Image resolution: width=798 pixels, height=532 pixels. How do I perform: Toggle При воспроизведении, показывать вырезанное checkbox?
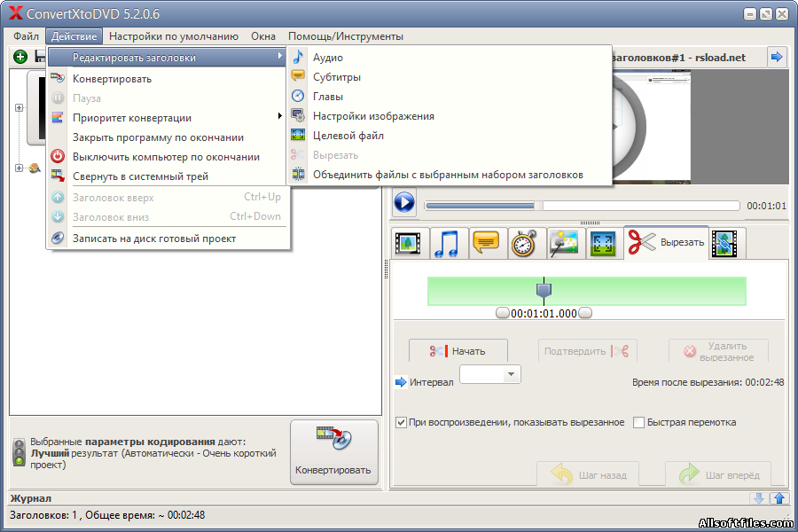[401, 423]
